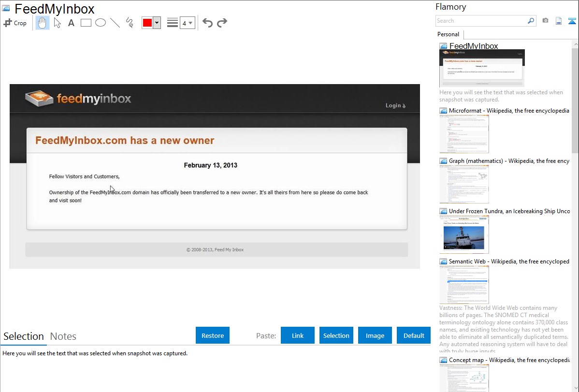Click the 'February 13, 2013' date text
Screen dimensions: 579x392
[210, 165]
